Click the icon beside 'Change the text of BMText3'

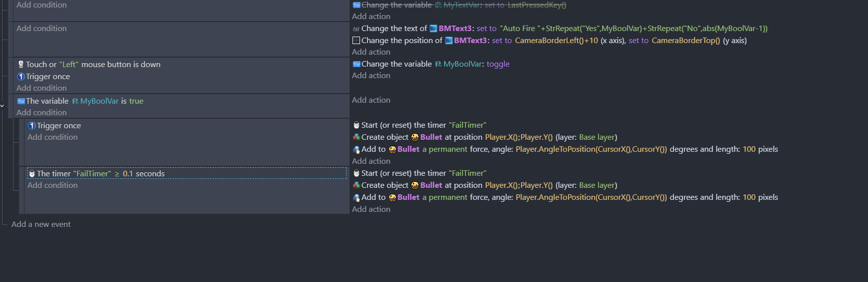click(356, 29)
